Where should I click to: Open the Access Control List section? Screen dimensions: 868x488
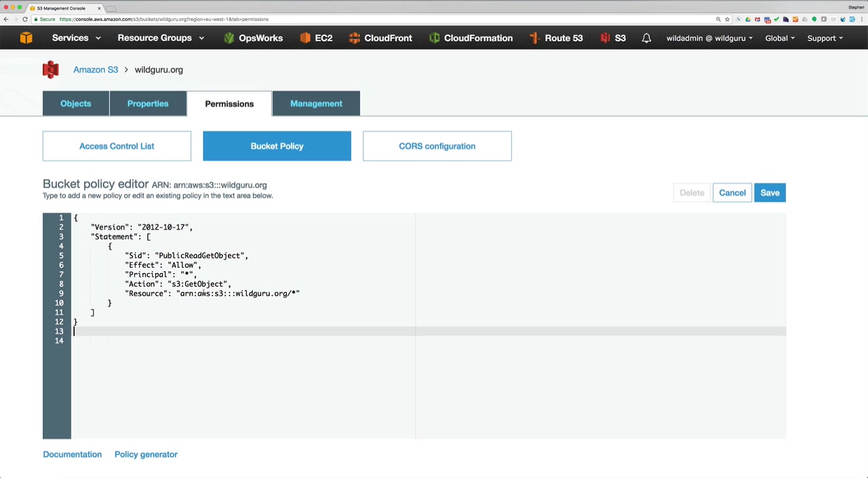117,146
